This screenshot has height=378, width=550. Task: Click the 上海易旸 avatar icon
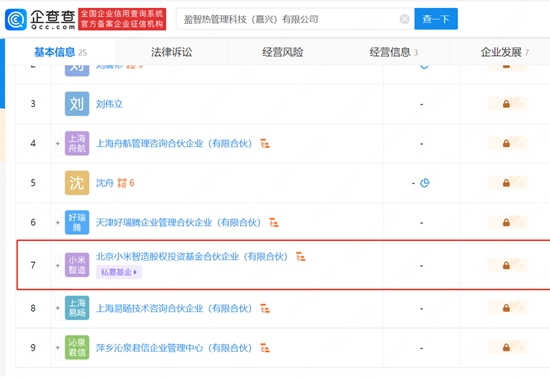(77, 308)
